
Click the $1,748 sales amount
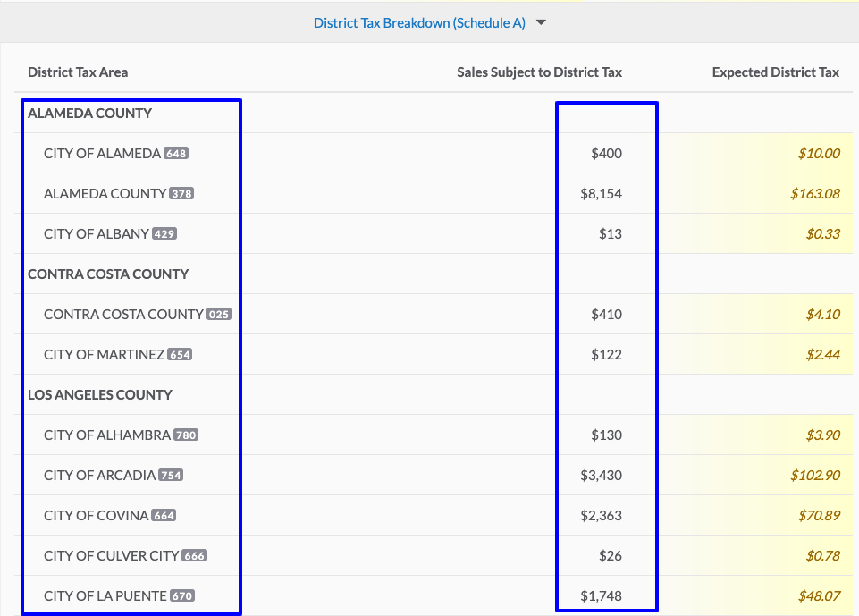[601, 596]
